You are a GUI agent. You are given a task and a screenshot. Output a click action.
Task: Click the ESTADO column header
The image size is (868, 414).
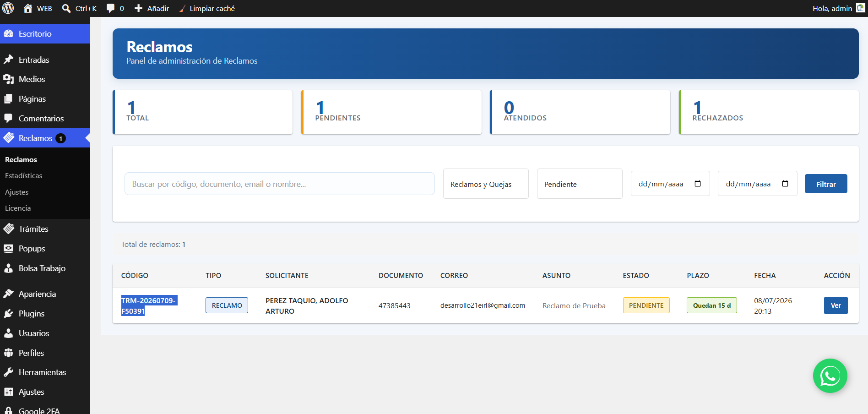point(636,275)
